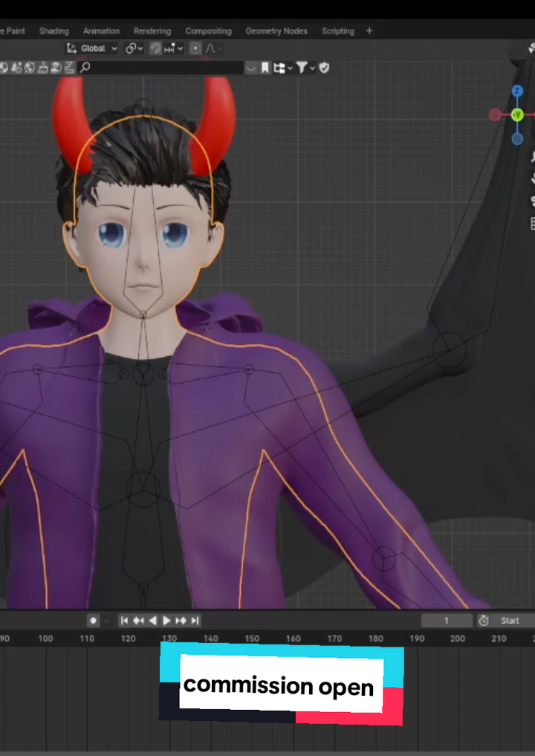Screen dimensions: 535x756
Task: Toggle the snapping magnet icon
Action: [155, 48]
